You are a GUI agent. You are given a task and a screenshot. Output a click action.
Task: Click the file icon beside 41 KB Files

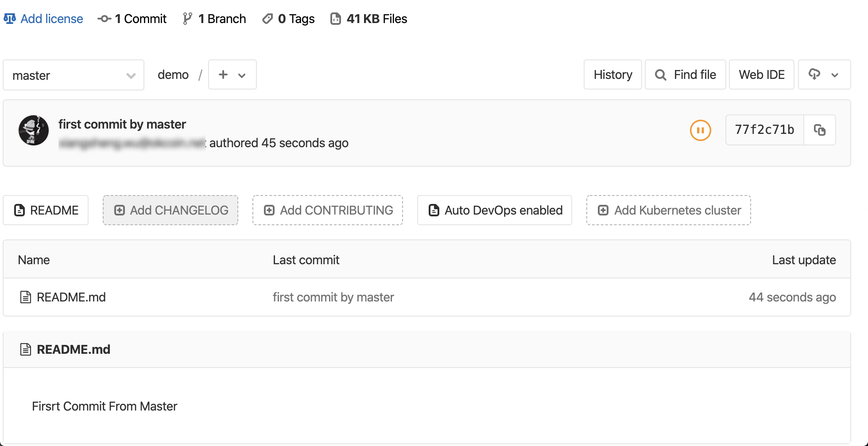click(x=336, y=19)
